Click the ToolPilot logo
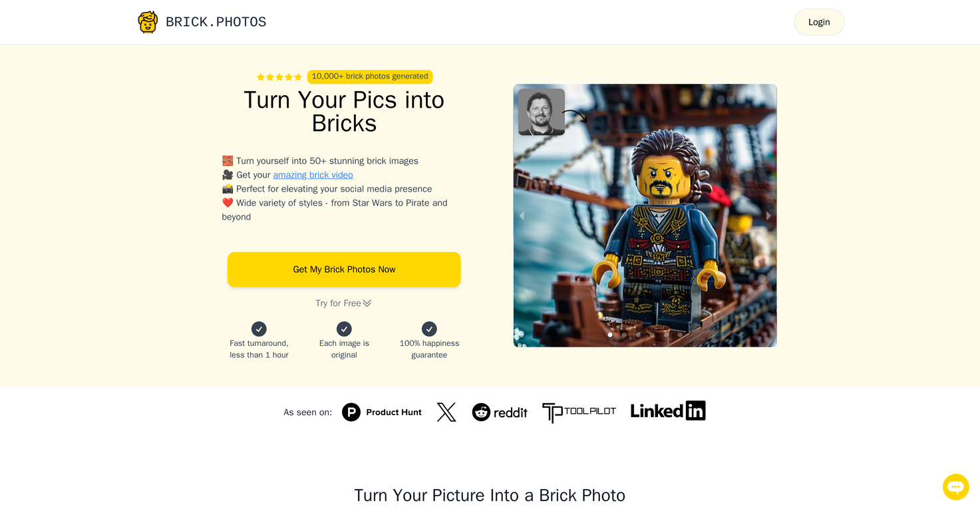Viewport: 980px width, 511px height. [579, 413]
